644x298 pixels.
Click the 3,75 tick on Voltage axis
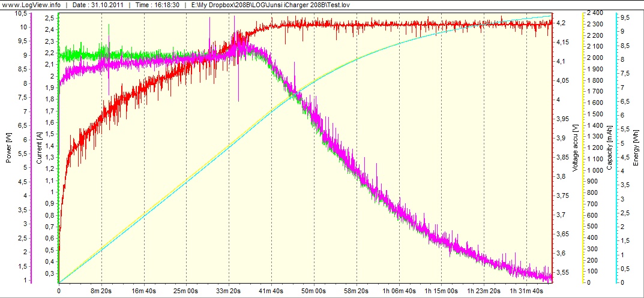(x=562, y=195)
